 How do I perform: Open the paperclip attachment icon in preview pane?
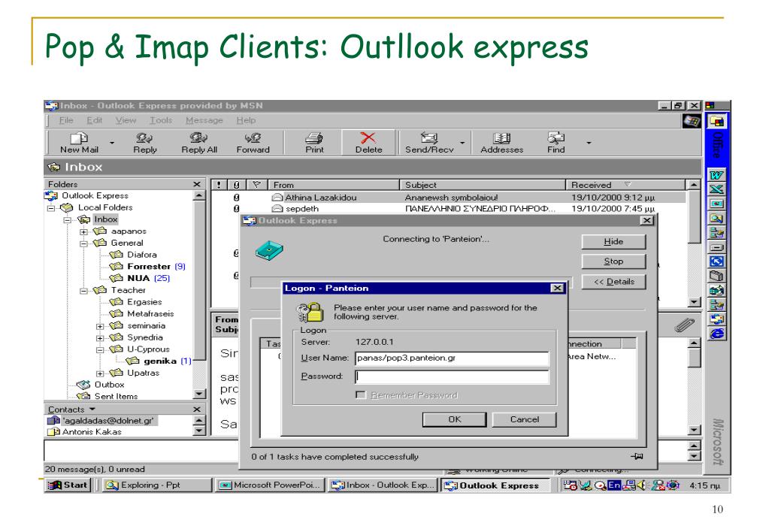point(684,325)
